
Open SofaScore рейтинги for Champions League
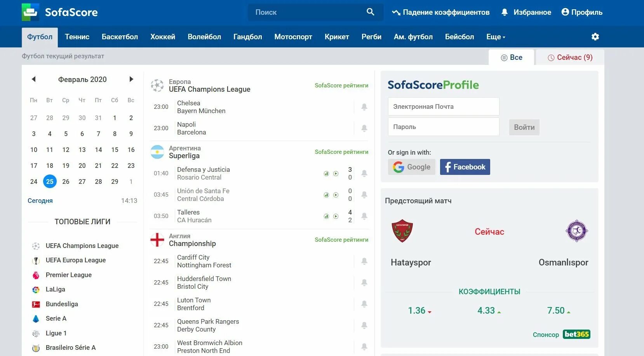pos(341,86)
